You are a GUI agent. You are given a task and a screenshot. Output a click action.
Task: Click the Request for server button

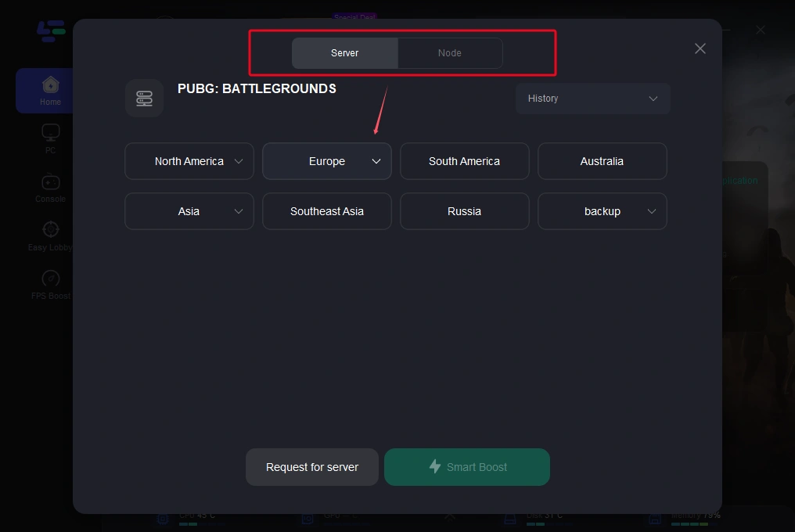coord(312,467)
